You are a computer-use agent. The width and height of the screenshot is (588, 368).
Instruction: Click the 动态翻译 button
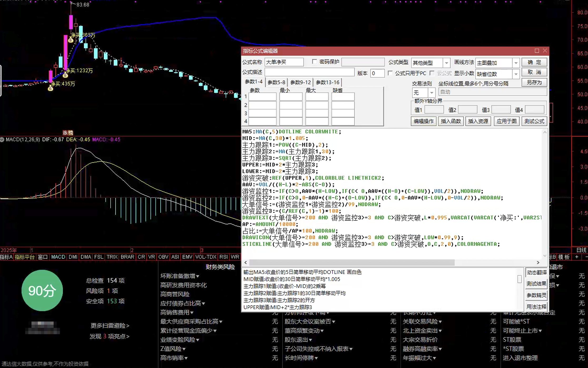point(537,272)
